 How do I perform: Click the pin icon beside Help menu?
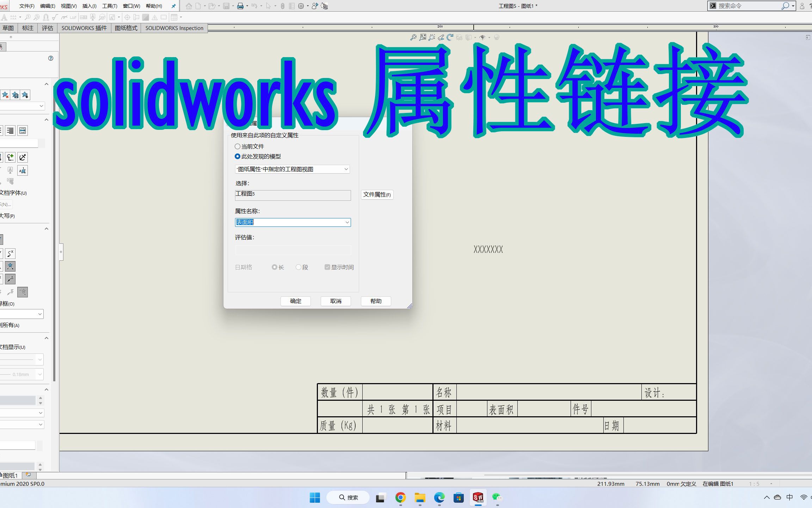point(173,6)
